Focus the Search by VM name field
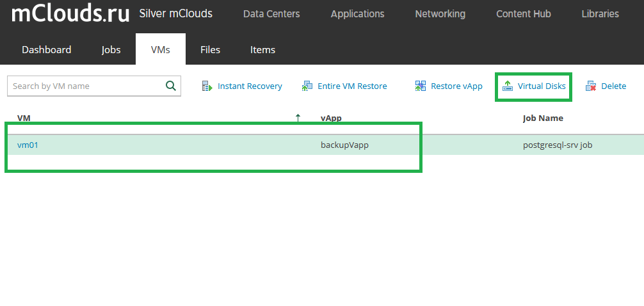 coord(86,86)
